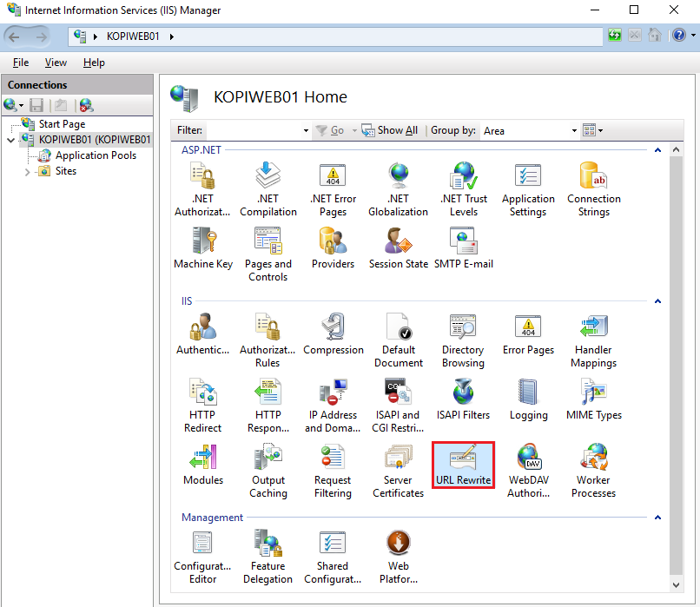
Task: Open IIS Error Pages
Action: click(528, 334)
